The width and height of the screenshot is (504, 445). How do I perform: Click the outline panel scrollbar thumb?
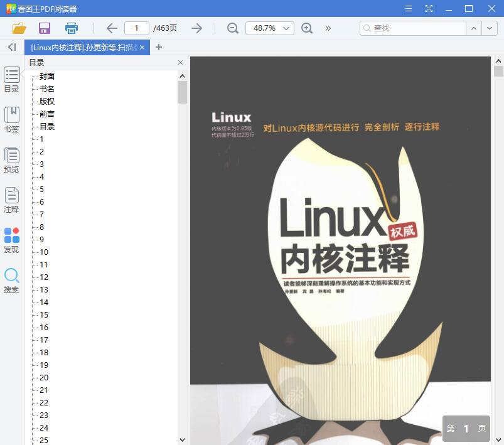tap(182, 92)
